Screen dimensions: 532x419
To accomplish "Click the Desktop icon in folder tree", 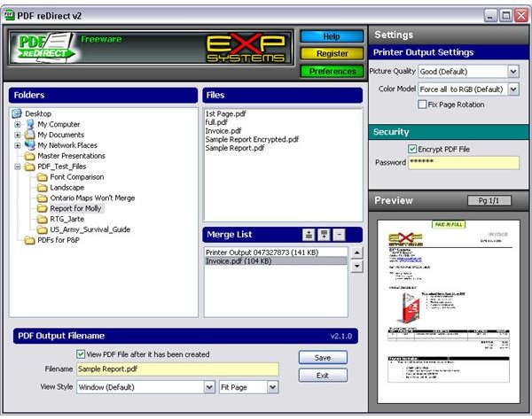I will point(17,113).
